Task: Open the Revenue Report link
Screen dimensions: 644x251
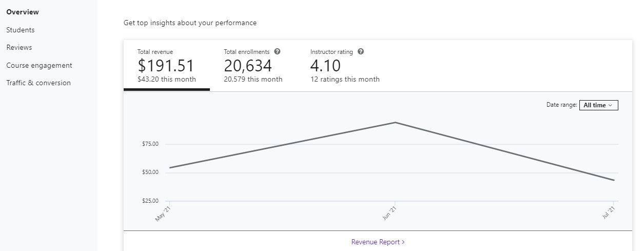Action: (x=378, y=242)
